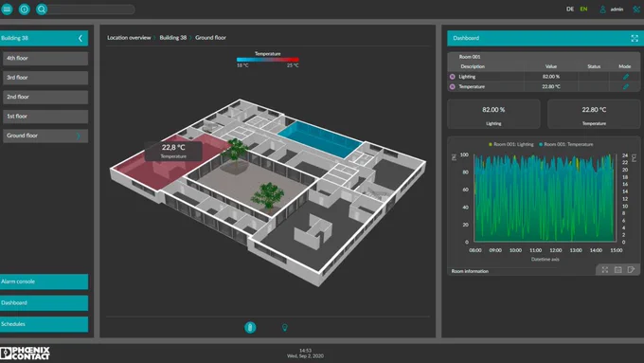644x363 pixels.
Task: Select the blue-highlighted room in floor plan
Action: click(x=319, y=138)
